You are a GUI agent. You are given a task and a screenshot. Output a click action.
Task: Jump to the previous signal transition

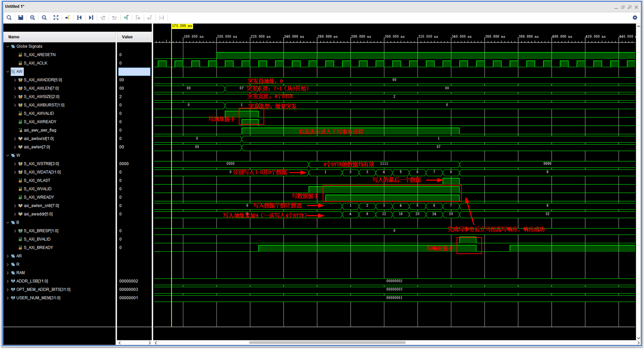[x=103, y=17]
